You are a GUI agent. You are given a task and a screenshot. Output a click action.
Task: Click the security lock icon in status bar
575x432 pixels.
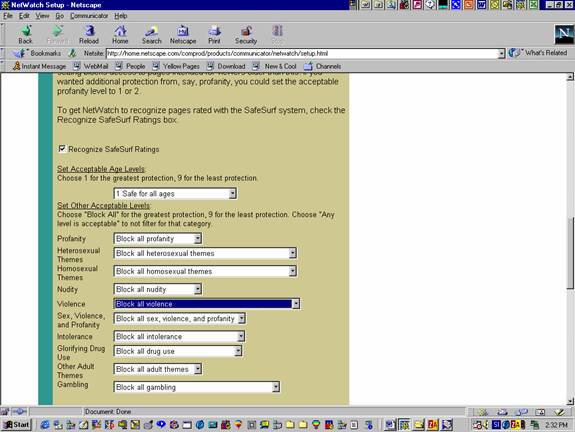tap(5, 411)
